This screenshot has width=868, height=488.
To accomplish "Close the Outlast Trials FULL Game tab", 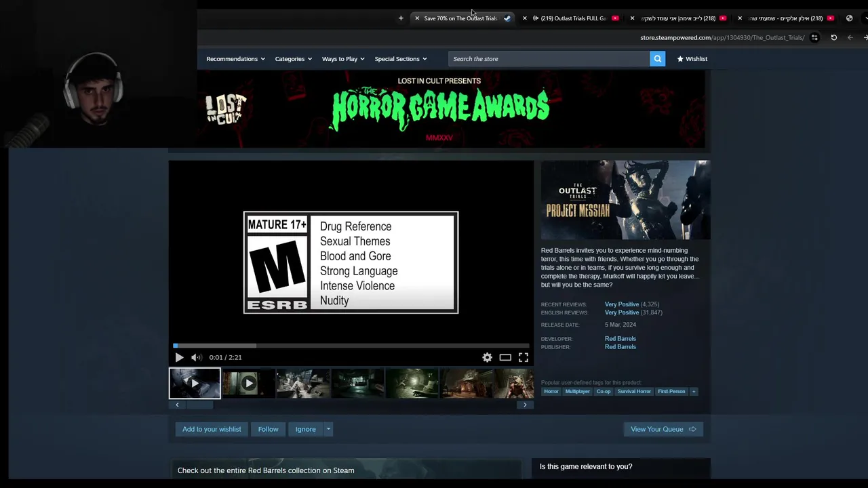I will click(x=524, y=18).
